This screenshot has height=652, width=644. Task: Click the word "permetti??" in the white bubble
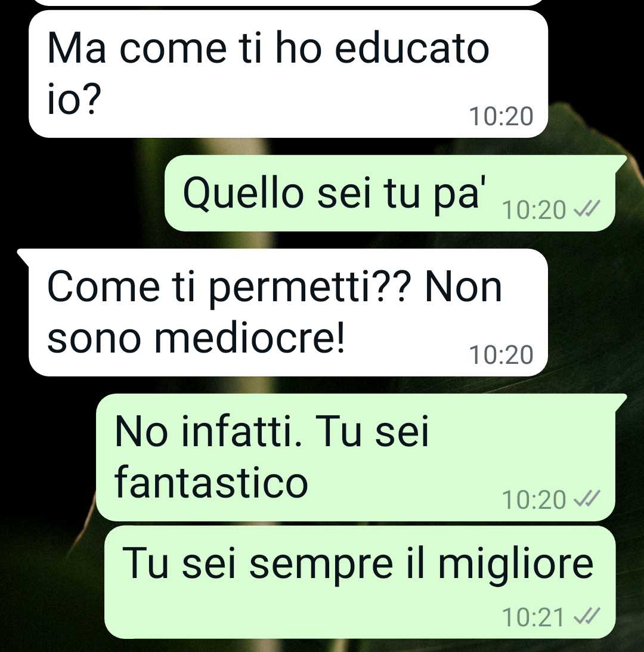coord(309,289)
